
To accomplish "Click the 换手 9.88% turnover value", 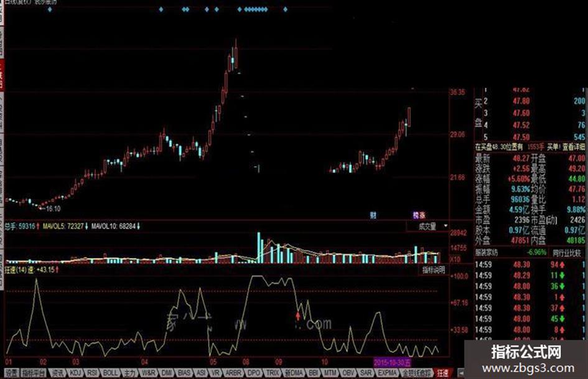I will point(576,210).
